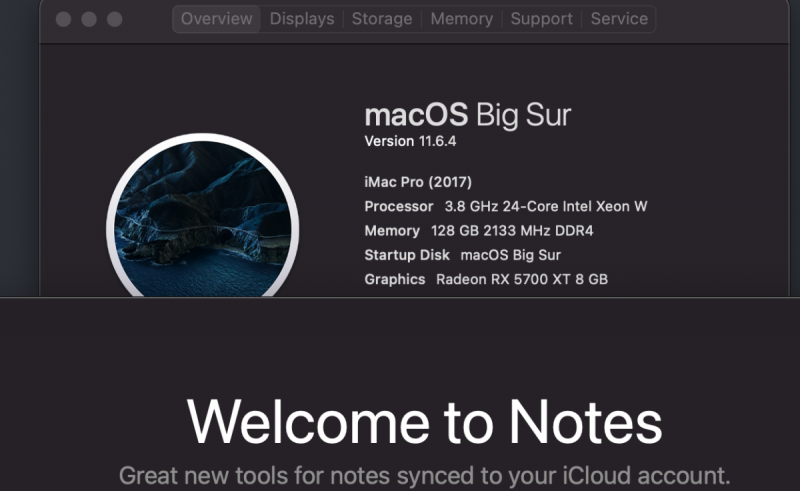Go to the Memory tab
The width and height of the screenshot is (800, 491).
(x=461, y=19)
